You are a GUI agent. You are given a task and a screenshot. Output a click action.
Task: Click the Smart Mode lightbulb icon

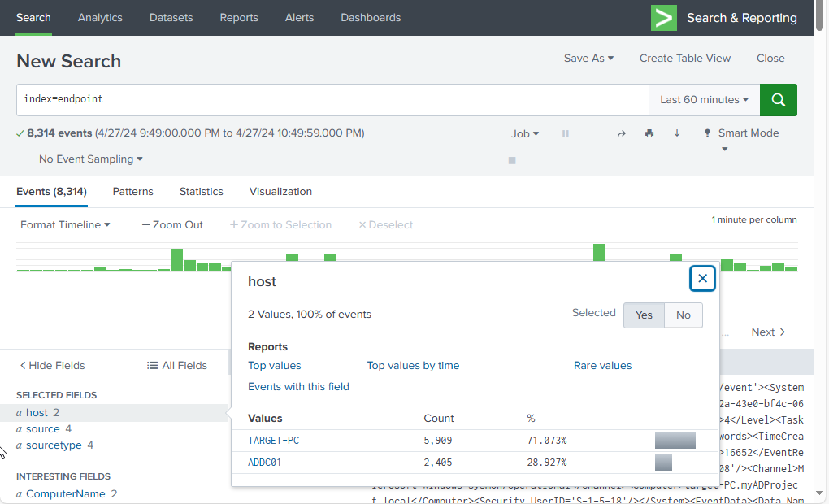click(x=707, y=133)
